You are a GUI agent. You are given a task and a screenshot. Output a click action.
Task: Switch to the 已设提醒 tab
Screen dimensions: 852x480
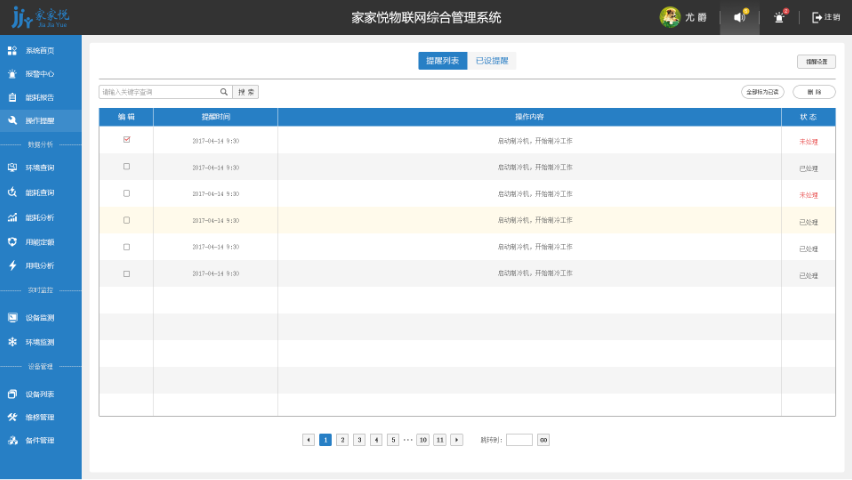[491, 61]
